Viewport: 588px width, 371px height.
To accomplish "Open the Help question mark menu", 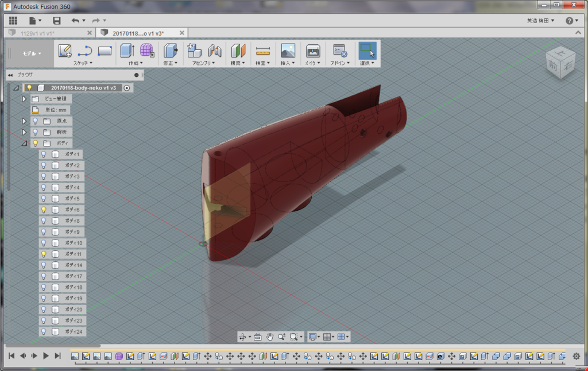I will tap(572, 21).
